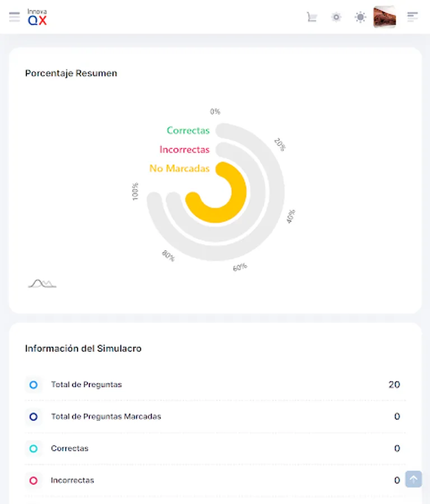Click the dark blue Preguntas Marcadas circle icon

click(34, 417)
